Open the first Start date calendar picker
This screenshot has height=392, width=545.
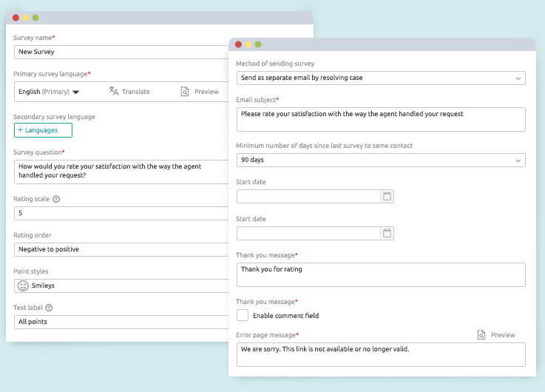tap(387, 196)
